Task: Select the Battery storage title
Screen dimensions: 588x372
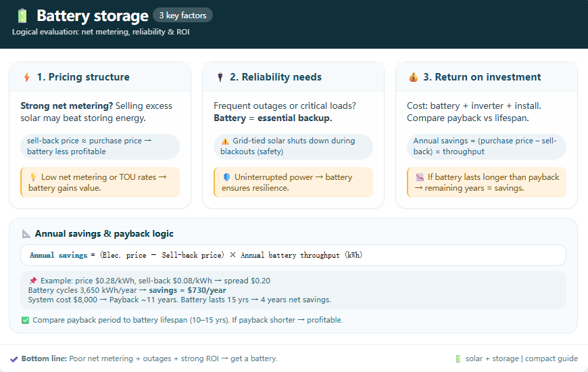Action: point(92,16)
